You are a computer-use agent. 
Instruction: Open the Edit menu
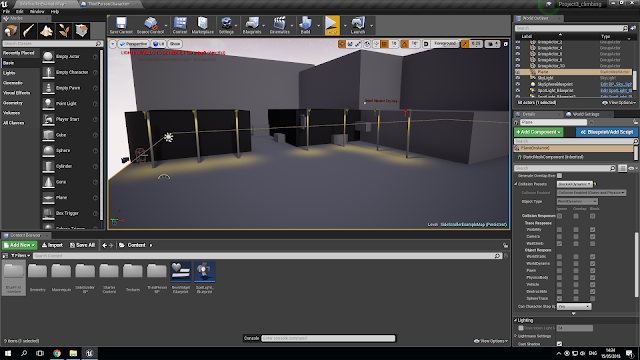(20, 11)
